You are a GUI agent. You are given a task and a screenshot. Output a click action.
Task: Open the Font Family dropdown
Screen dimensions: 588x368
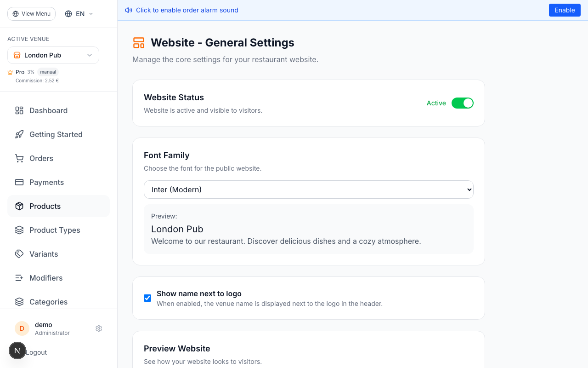309,190
